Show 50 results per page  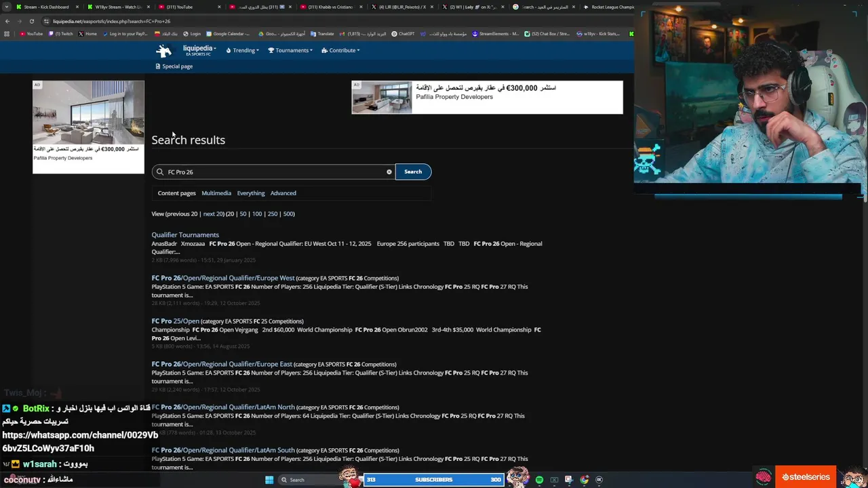click(x=243, y=213)
